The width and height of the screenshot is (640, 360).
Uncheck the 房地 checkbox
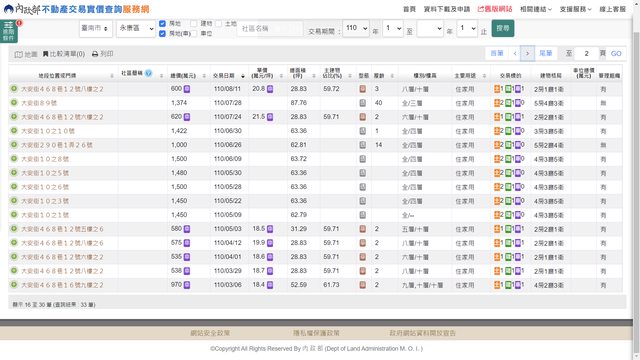tap(162, 24)
